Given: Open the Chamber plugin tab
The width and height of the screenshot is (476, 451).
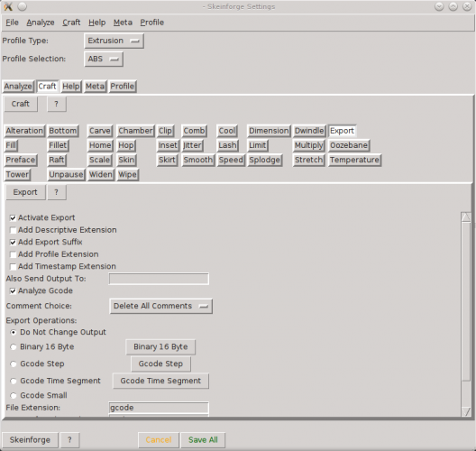Looking at the screenshot, I should [x=135, y=131].
